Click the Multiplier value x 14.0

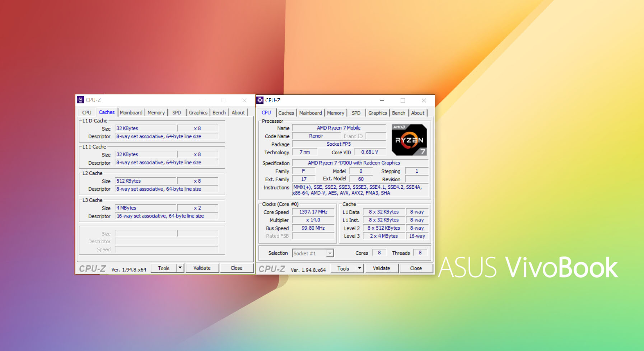(313, 220)
